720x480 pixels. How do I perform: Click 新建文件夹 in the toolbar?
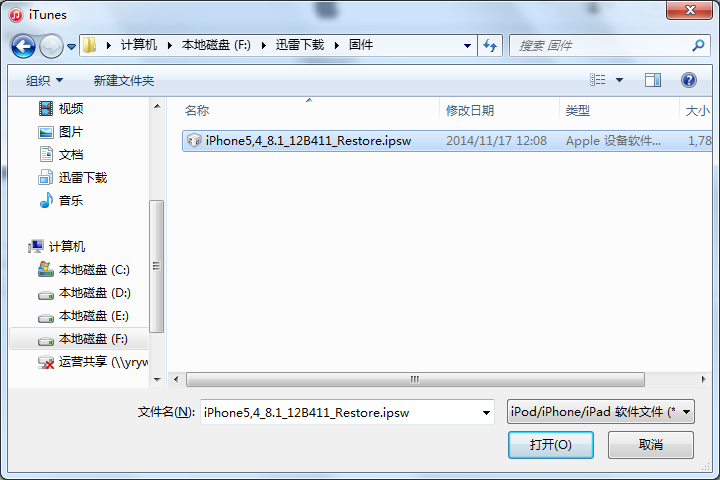coord(124,81)
